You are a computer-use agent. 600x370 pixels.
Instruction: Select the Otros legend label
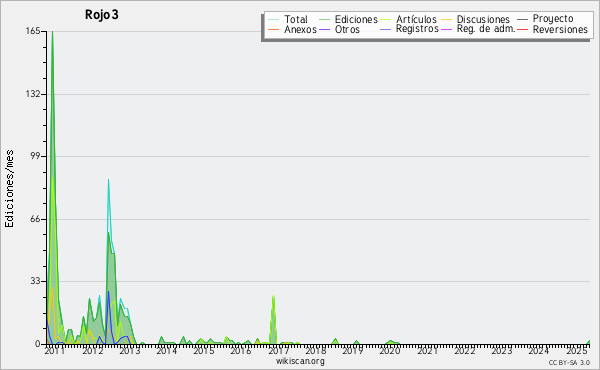click(347, 29)
